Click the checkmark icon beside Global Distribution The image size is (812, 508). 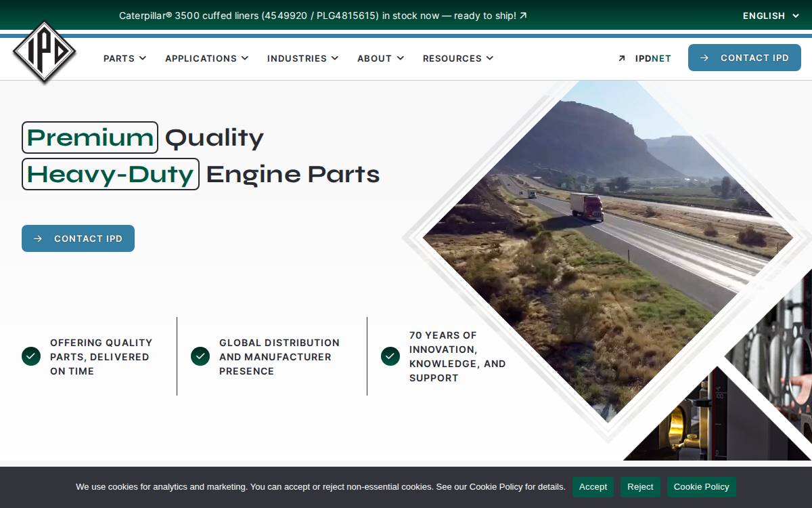200,356
